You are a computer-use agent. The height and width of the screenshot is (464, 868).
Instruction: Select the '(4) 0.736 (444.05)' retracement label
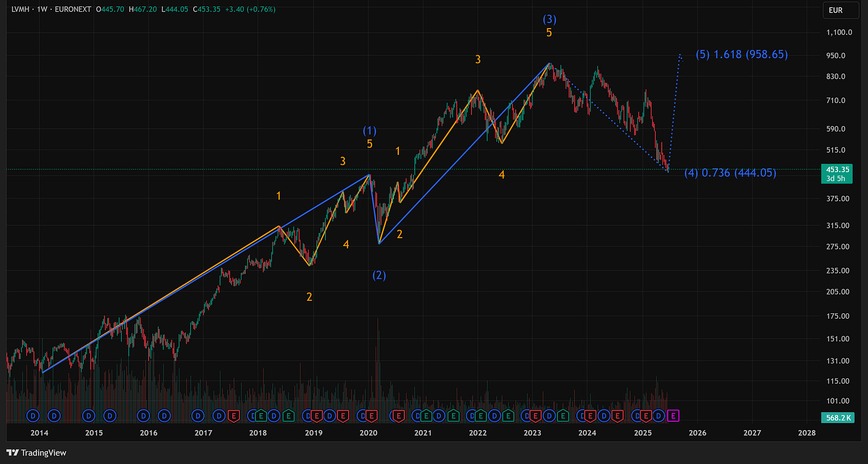[730, 173]
